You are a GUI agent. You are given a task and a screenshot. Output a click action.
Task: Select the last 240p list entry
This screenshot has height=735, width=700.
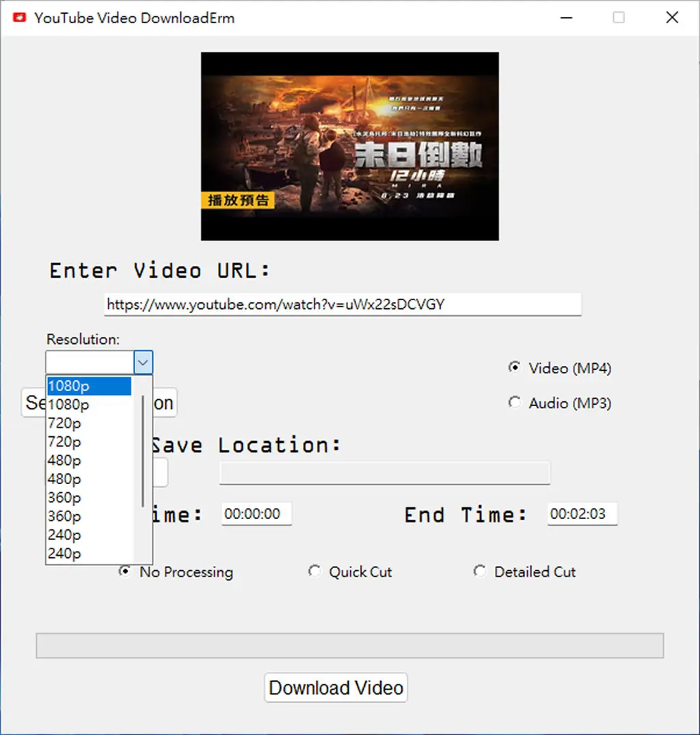(x=89, y=553)
